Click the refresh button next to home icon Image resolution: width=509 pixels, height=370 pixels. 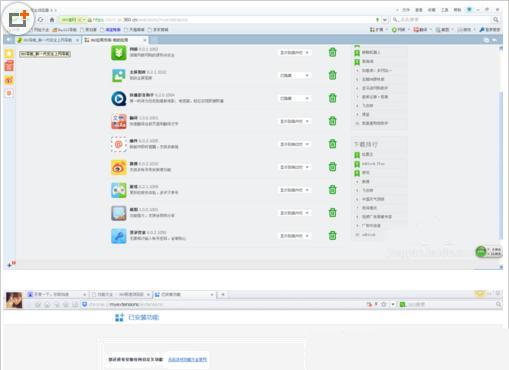click(x=41, y=20)
